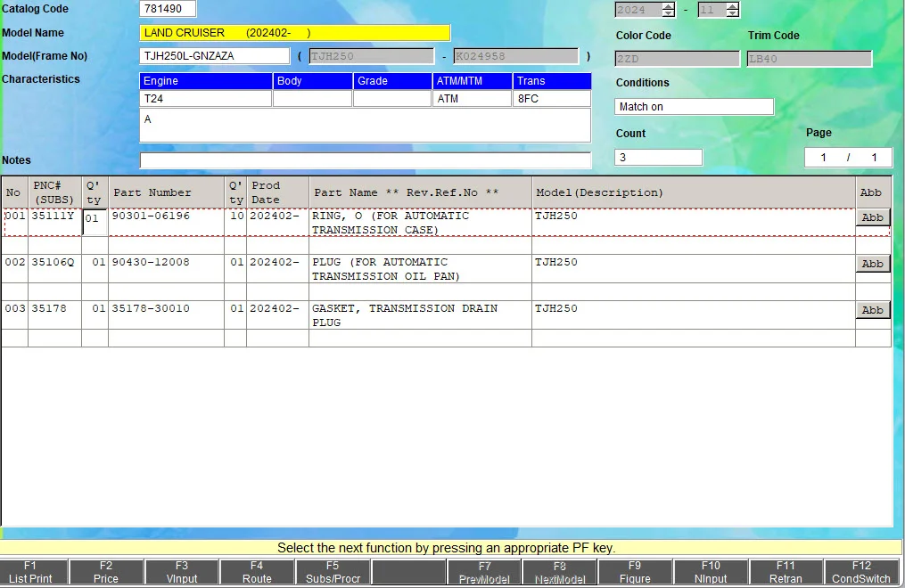
Task: Select the Engine characteristics column header
Action: click(205, 81)
